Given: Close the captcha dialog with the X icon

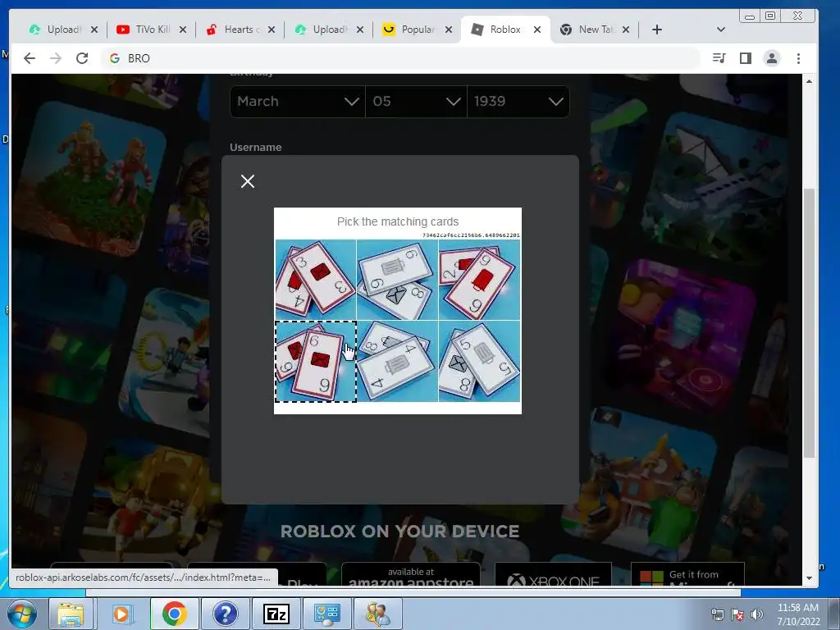Looking at the screenshot, I should 248,181.
